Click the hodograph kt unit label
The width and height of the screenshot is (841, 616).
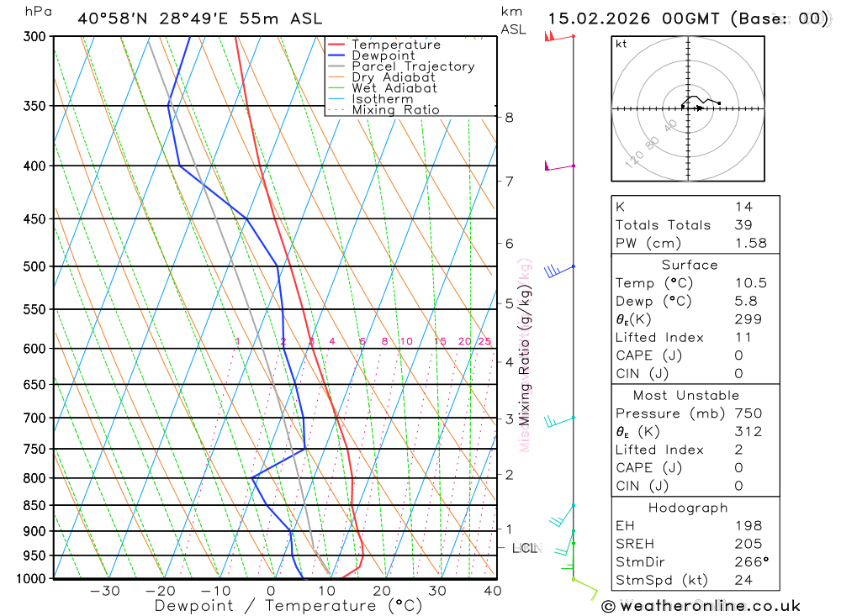click(621, 44)
